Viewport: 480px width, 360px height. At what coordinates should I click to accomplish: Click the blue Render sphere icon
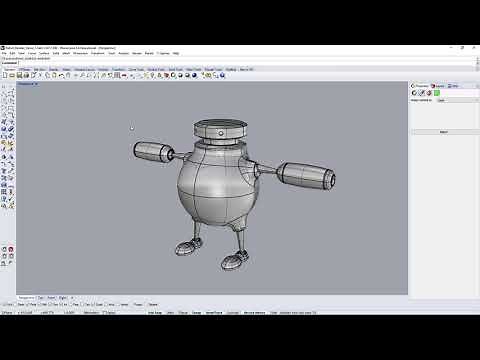194,76
